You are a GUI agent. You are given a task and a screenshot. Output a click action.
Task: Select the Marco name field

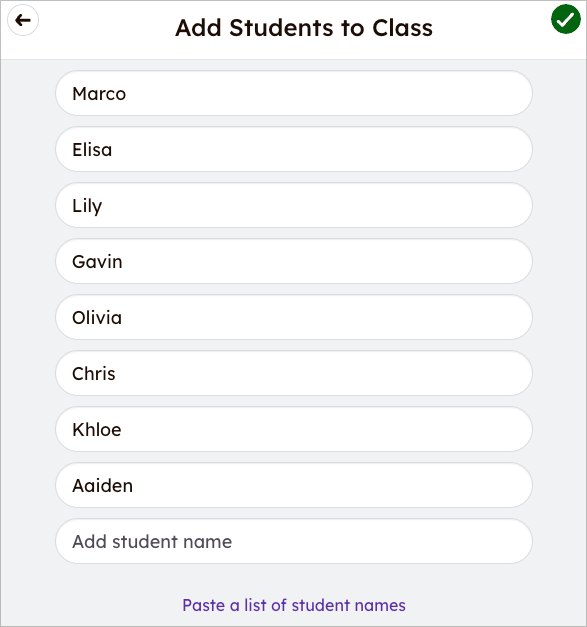pos(294,93)
